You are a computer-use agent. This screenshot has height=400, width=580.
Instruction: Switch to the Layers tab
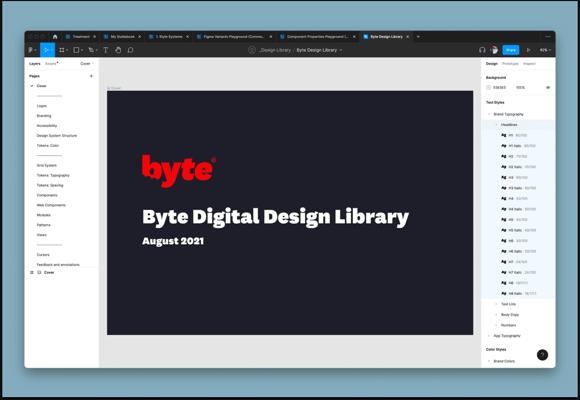(34, 64)
